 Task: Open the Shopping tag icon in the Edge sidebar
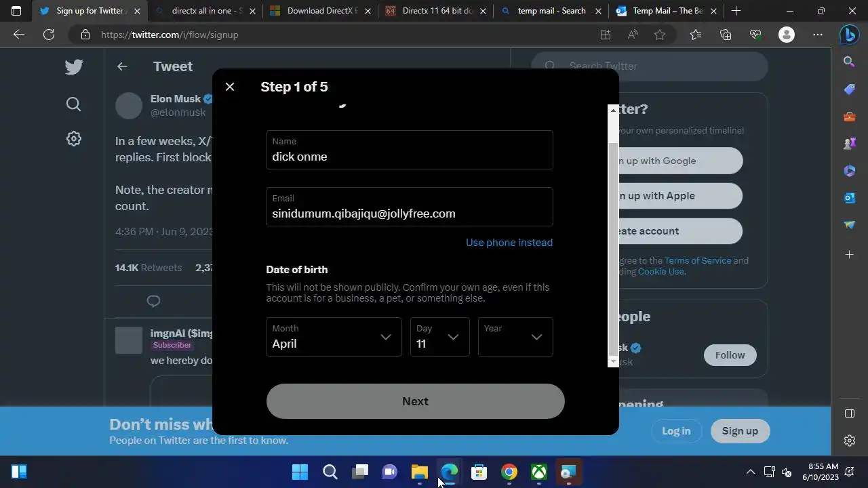[850, 89]
